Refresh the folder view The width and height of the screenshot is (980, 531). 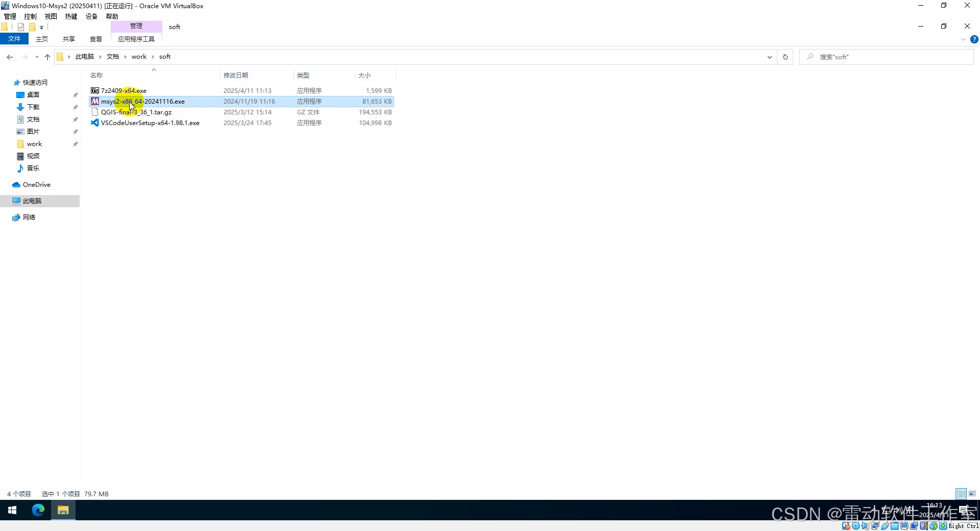point(786,57)
